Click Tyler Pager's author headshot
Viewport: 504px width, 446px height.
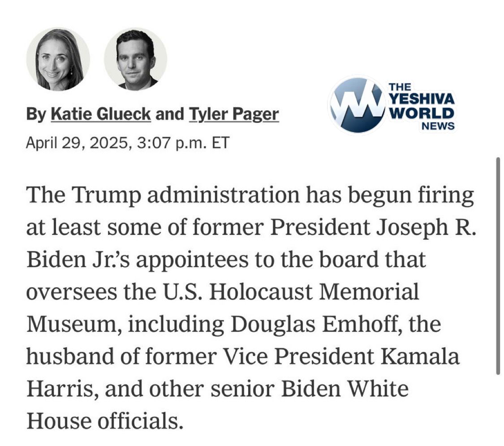coord(135,59)
